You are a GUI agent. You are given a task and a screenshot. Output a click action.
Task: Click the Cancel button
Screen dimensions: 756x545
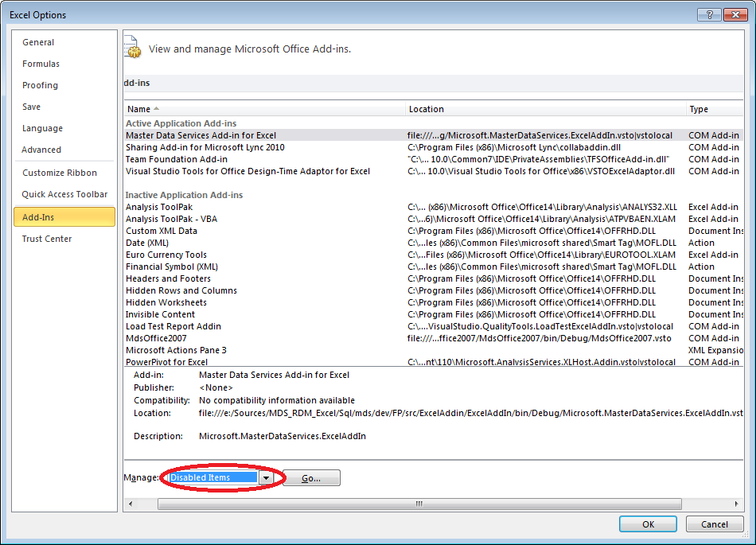(x=715, y=524)
